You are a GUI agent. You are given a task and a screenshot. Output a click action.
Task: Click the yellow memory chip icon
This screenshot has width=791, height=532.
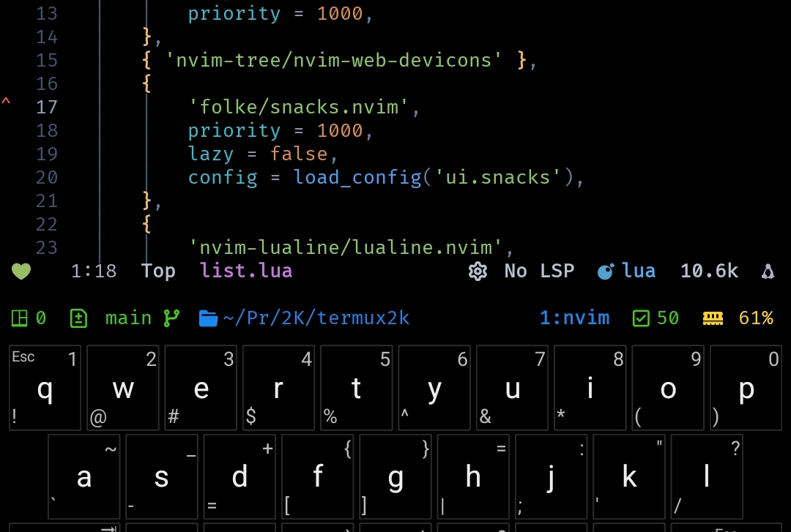pos(713,318)
